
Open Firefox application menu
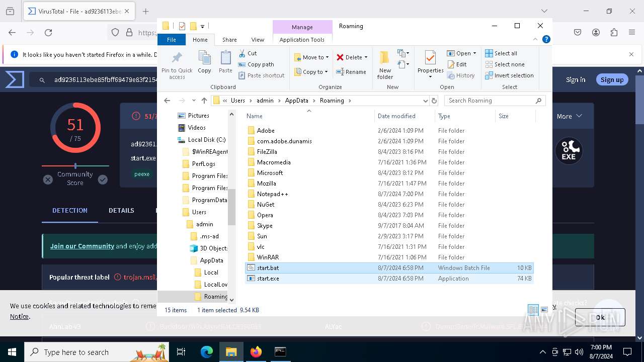[x=631, y=32]
